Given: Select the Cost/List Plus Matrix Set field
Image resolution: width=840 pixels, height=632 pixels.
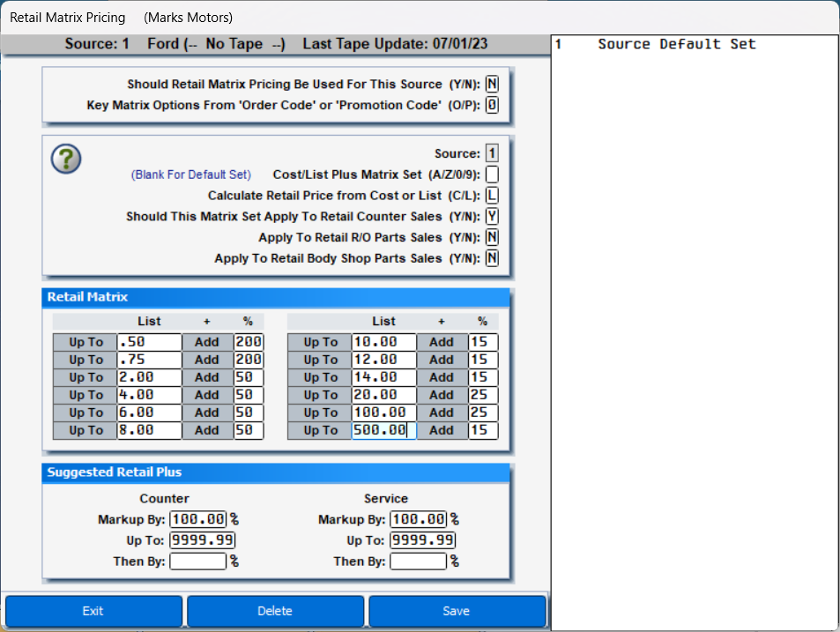Looking at the screenshot, I should [x=492, y=174].
